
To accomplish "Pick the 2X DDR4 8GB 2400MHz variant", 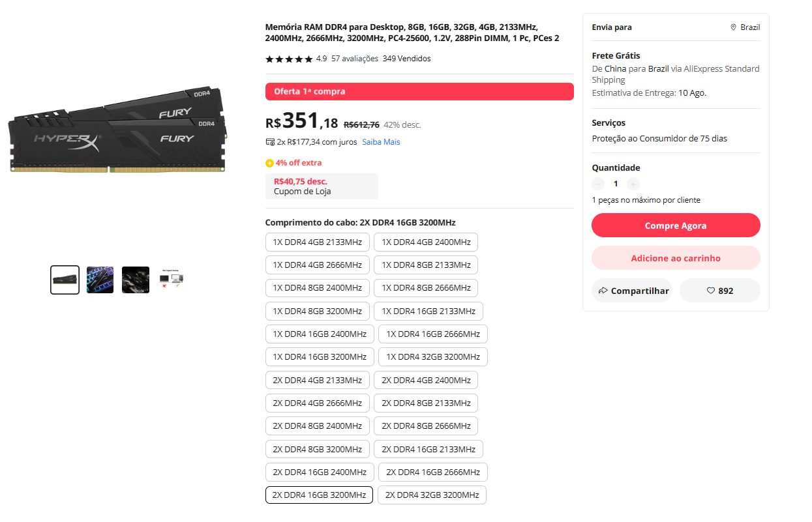I will point(318,426).
